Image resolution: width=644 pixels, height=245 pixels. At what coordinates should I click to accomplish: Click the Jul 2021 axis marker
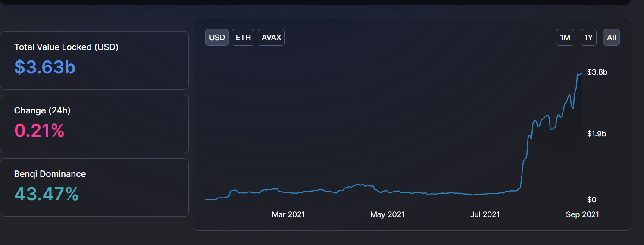[485, 214]
